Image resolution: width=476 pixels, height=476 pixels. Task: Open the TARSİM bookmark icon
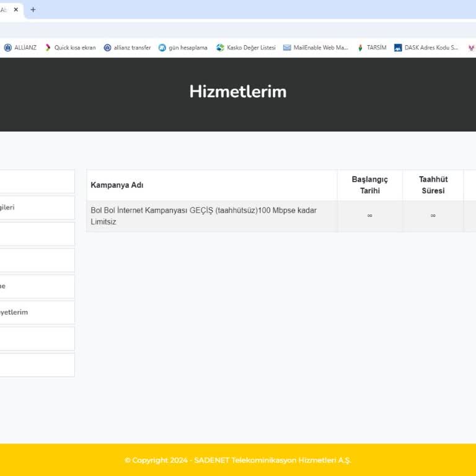tap(360, 48)
